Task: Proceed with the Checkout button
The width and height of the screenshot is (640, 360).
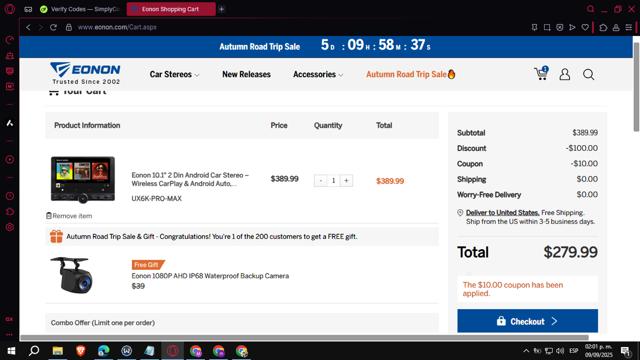Action: coord(527,321)
